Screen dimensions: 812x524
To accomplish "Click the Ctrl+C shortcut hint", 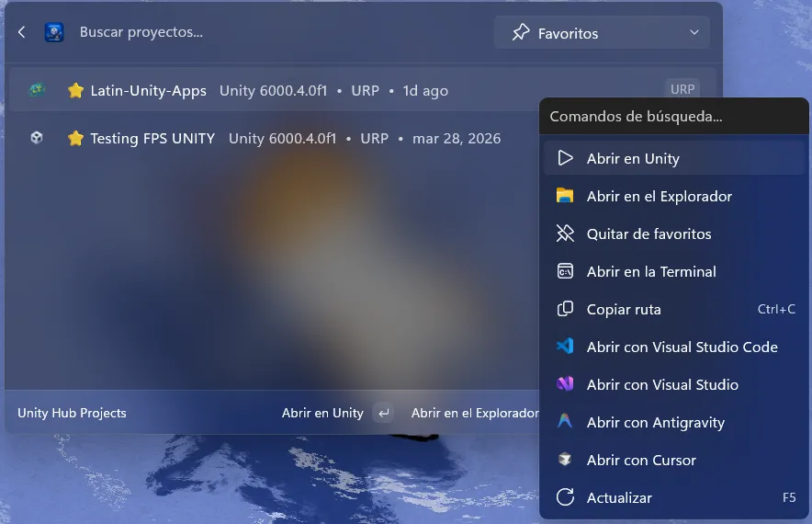I will 776,309.
